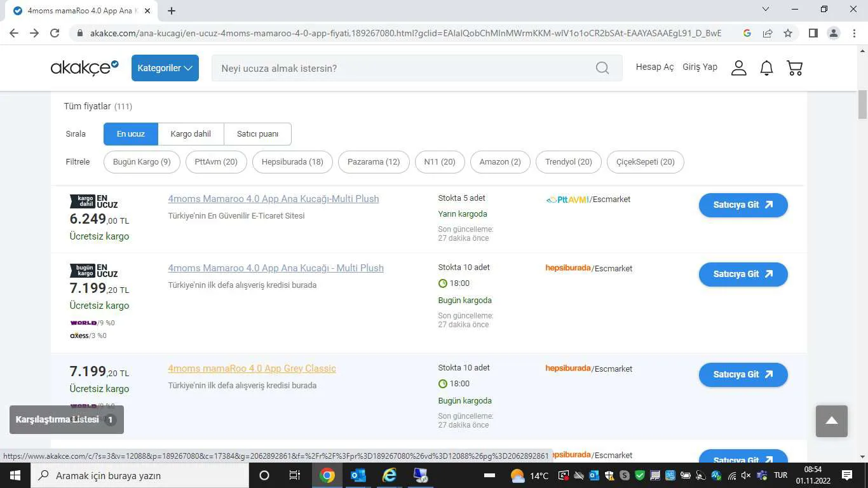Viewport: 868px width, 488px height.
Task: Toggle the N11 (20) filter
Action: [440, 162]
